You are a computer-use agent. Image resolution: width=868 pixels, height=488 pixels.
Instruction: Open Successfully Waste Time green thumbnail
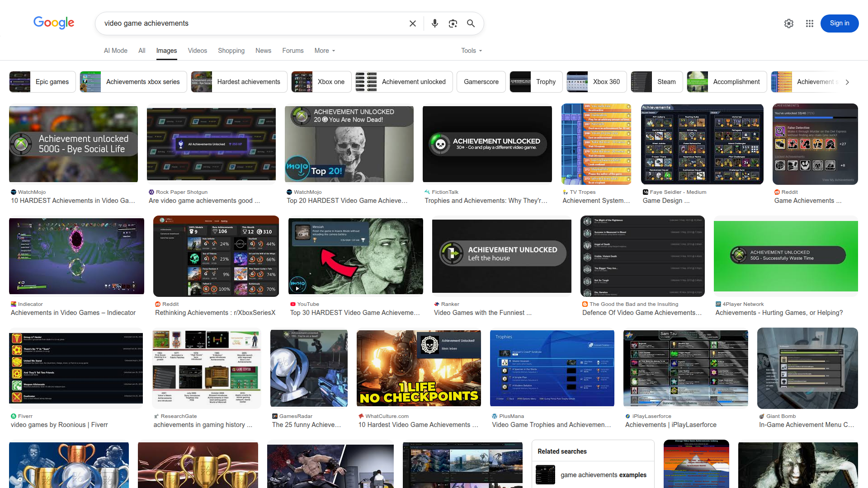pos(786,256)
